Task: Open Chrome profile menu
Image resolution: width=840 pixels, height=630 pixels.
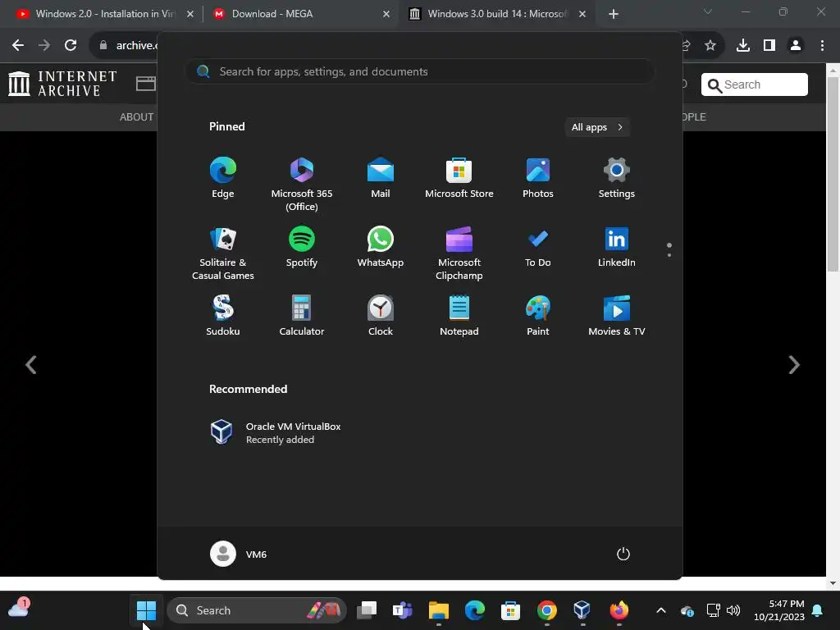Action: (x=796, y=45)
